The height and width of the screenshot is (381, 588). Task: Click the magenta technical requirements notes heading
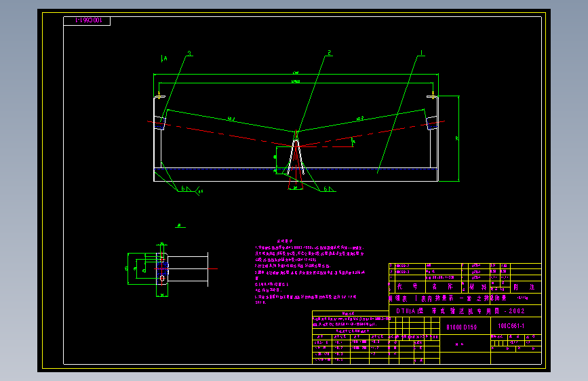point(285,241)
